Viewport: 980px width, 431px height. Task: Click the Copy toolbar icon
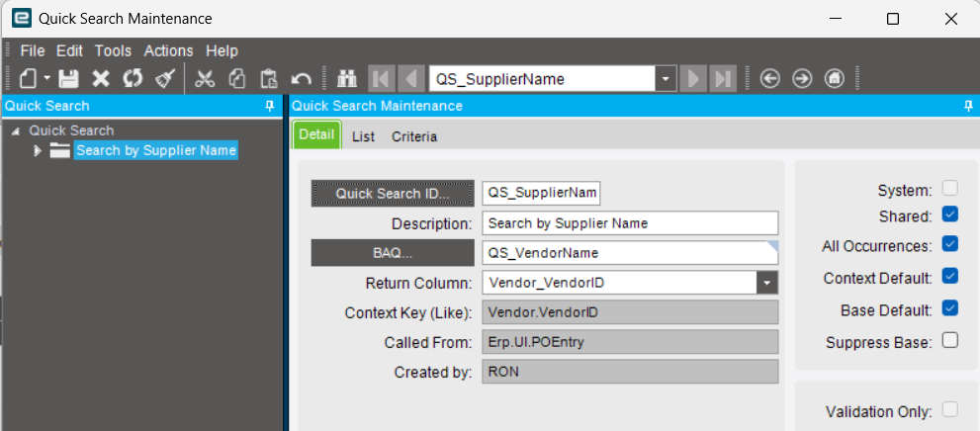click(x=237, y=79)
